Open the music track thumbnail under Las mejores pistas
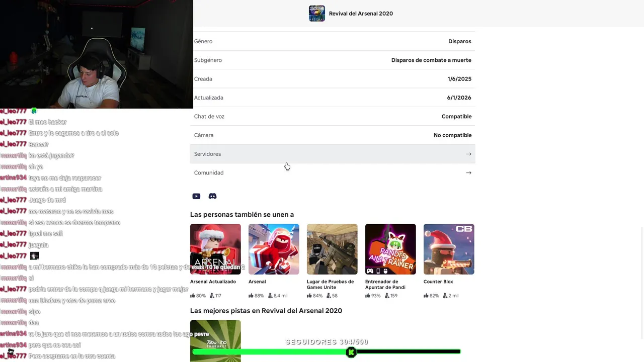 [215, 341]
